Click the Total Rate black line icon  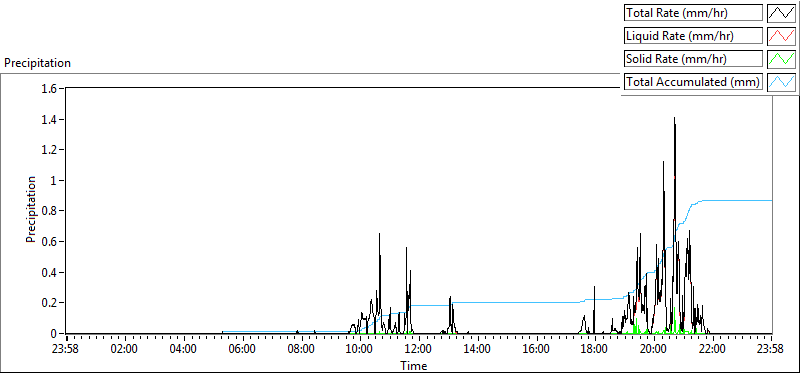point(782,13)
